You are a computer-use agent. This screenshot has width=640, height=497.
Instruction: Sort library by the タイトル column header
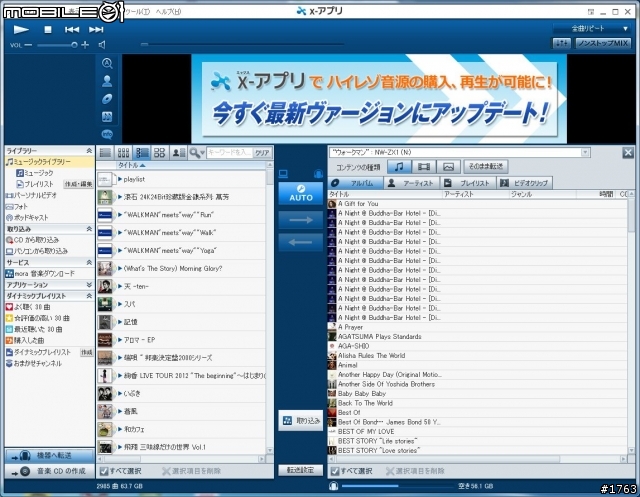pos(181,165)
